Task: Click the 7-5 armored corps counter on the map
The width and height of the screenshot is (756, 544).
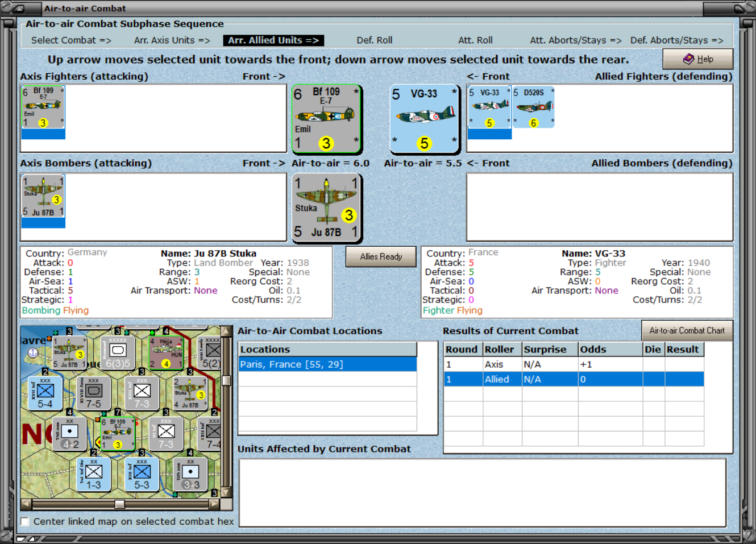Action: pos(93,393)
